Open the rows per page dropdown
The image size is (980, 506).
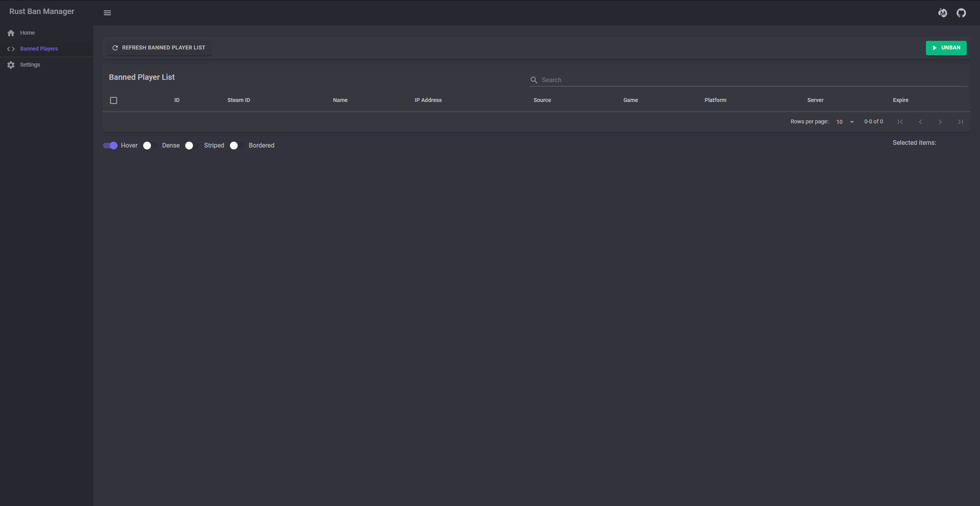[x=845, y=122]
